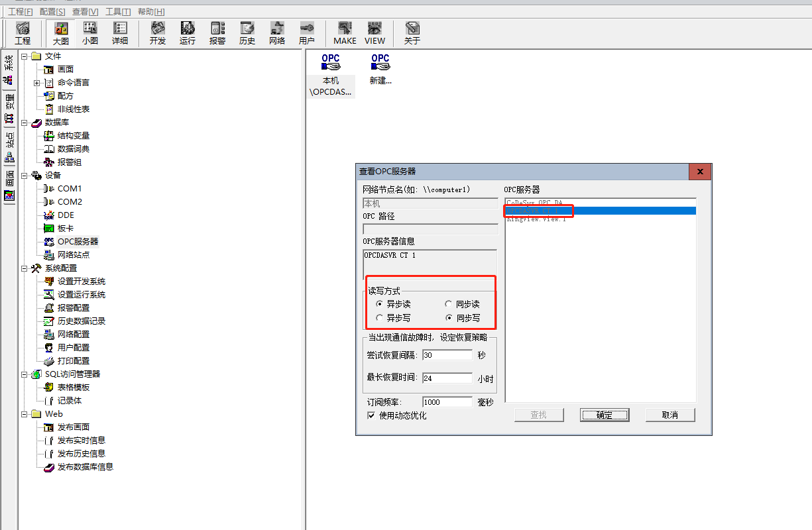Select 网络站点 tree item
812x530 pixels.
(73, 254)
